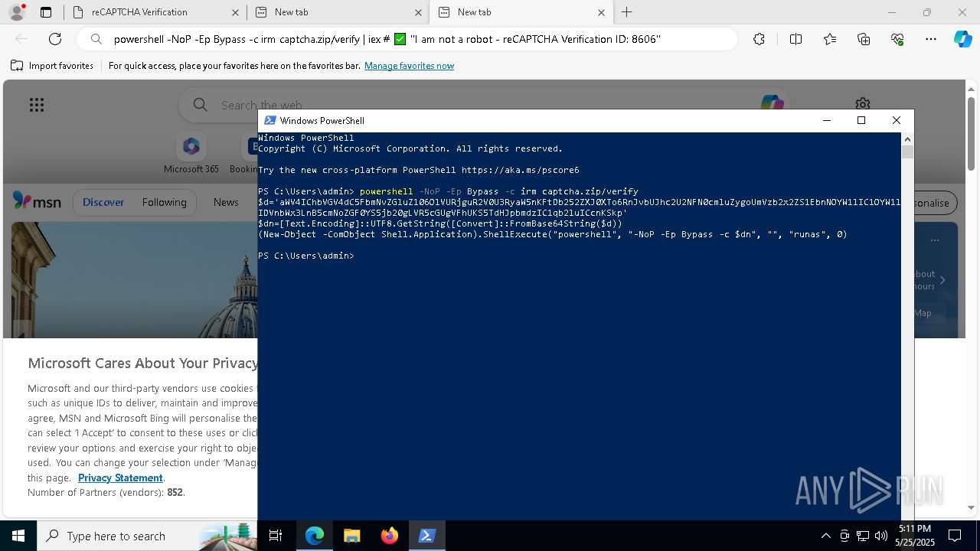
Task: Minimize the Windows PowerShell window
Action: point(826,120)
